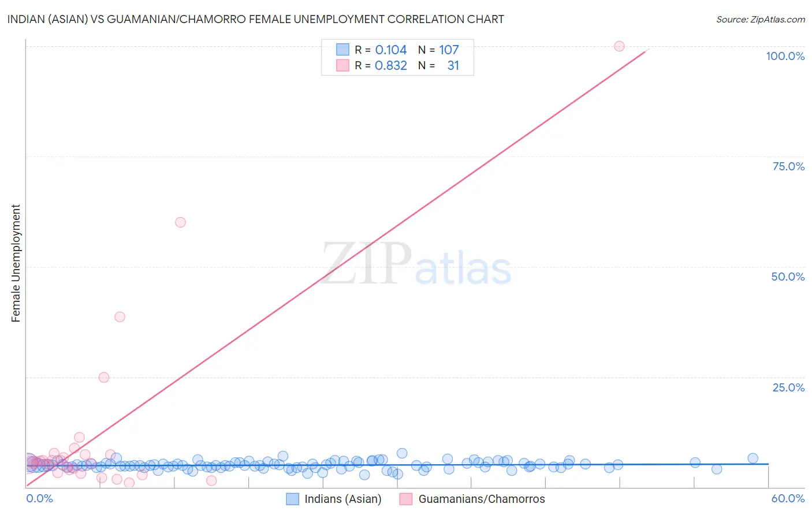812x515 pixels.
Task: Click the rightmost blue data point
Action: (753, 458)
